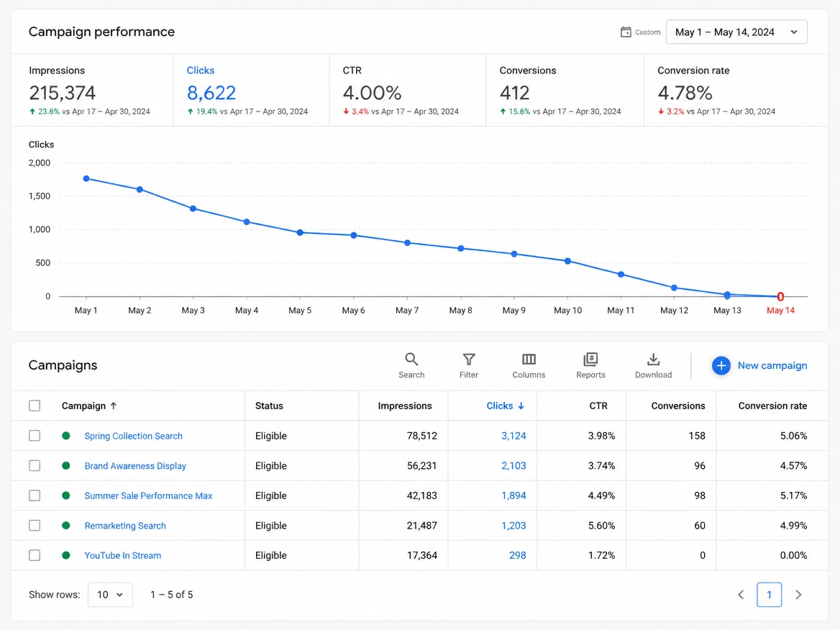Go to next page arrow
Viewport: 840px width, 630px height.
click(x=798, y=595)
